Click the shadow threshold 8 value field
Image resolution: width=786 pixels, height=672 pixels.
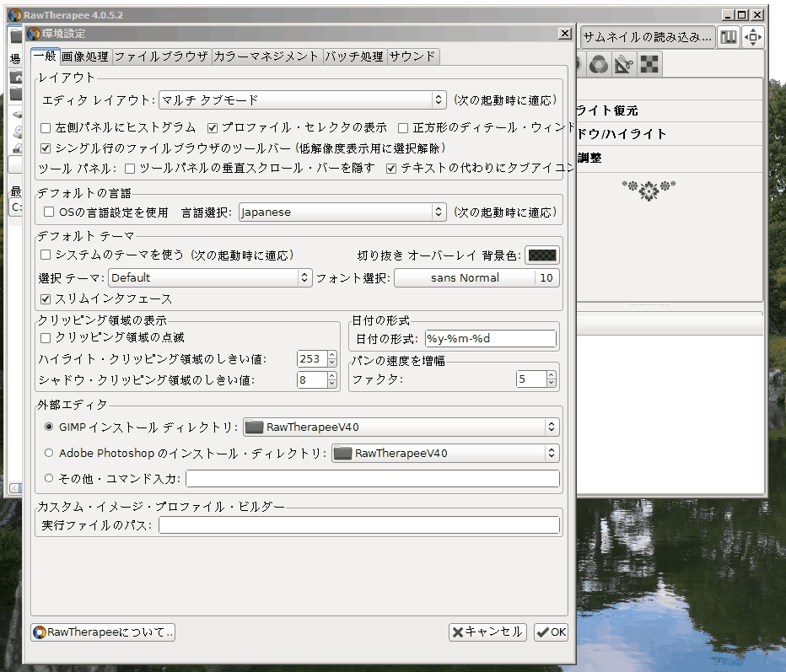point(312,380)
